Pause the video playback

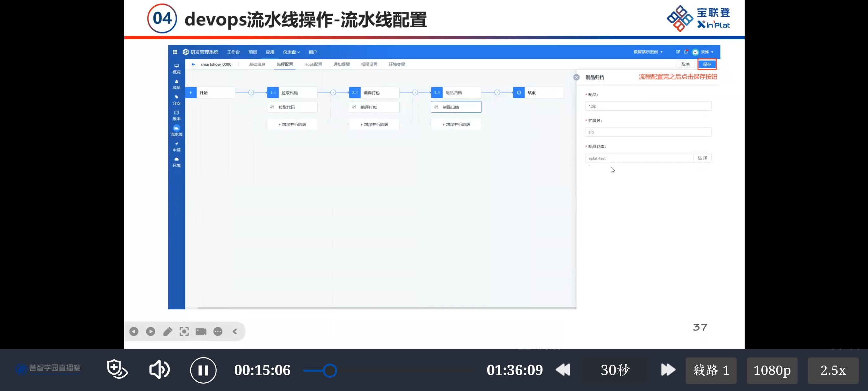click(x=203, y=370)
